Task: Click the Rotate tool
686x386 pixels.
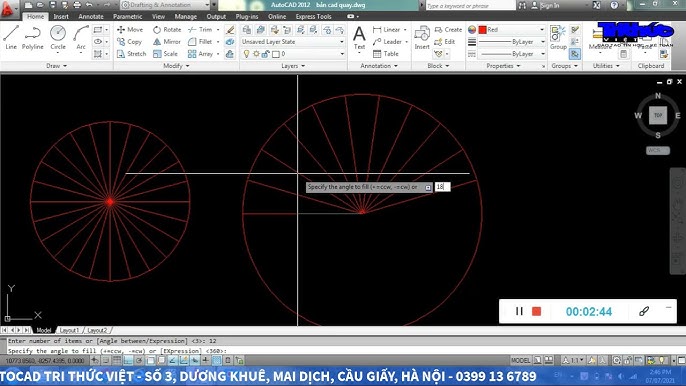Action: click(167, 29)
